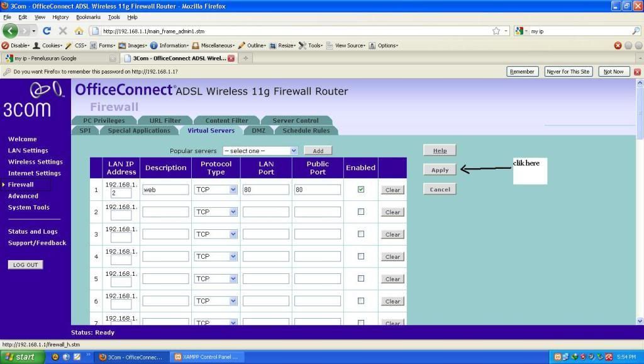Open the new tab plus button

point(245,59)
